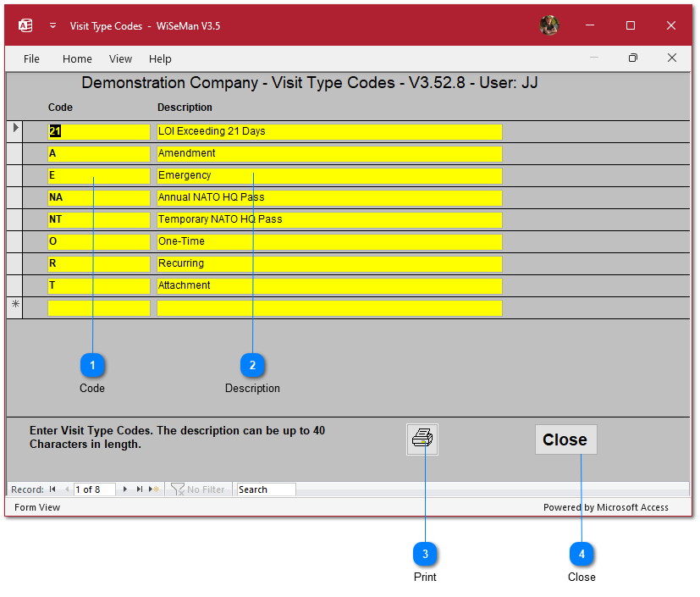This screenshot has width=700, height=597.
Task: Go to the next record
Action: (125, 489)
